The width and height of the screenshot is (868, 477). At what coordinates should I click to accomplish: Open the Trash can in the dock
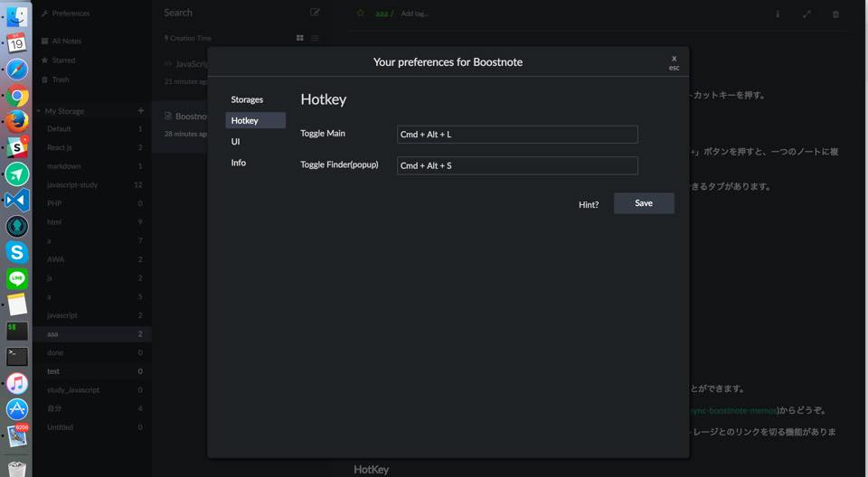[16, 468]
